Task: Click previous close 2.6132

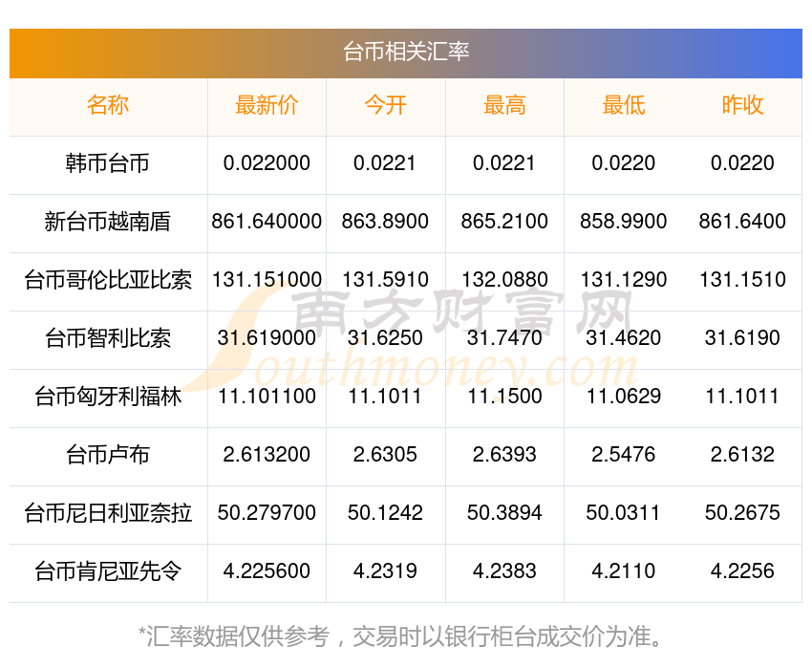Action: 742,455
